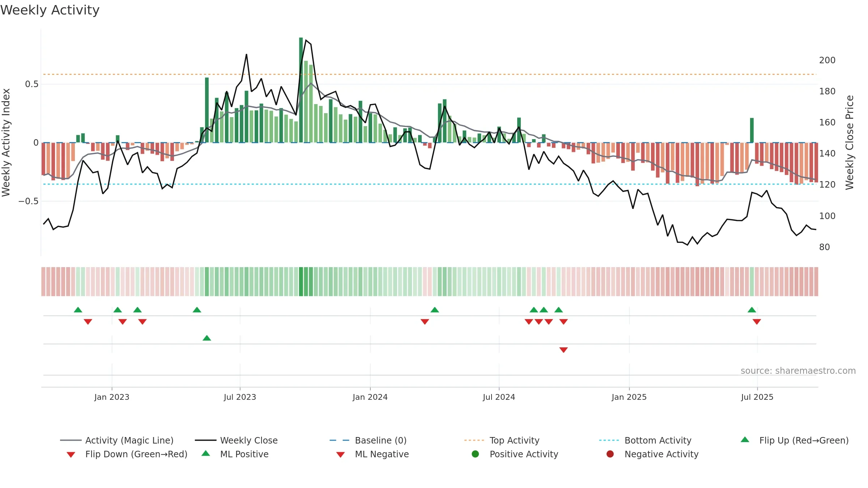Click the Jul 2023 axis label

click(240, 397)
